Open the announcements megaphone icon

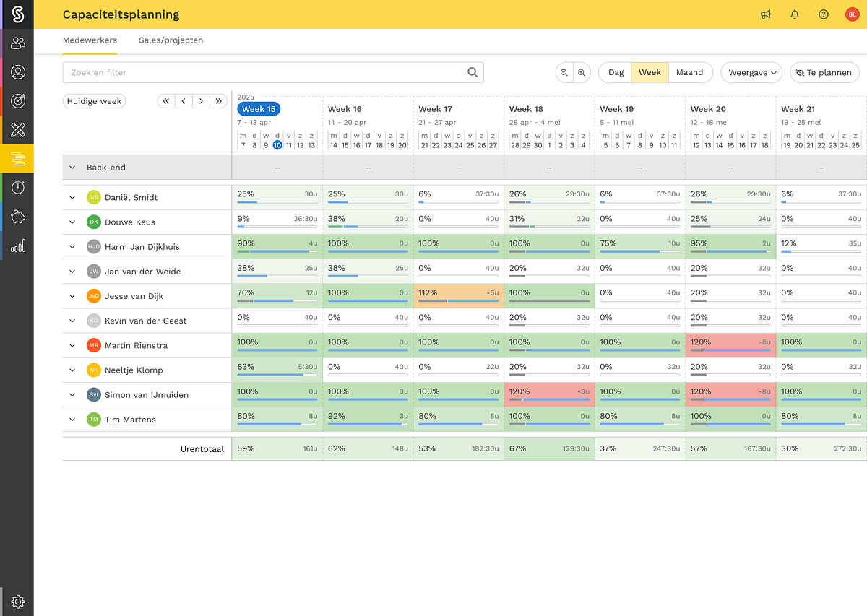tap(766, 14)
